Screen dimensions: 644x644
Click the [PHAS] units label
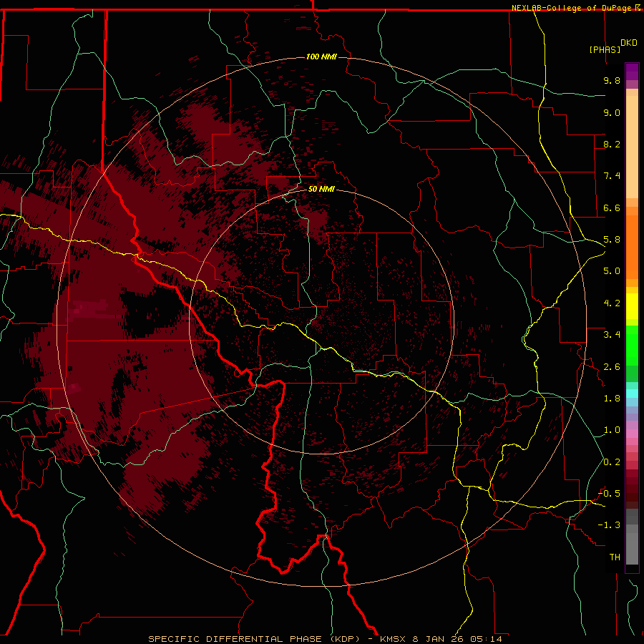pyautogui.click(x=605, y=49)
